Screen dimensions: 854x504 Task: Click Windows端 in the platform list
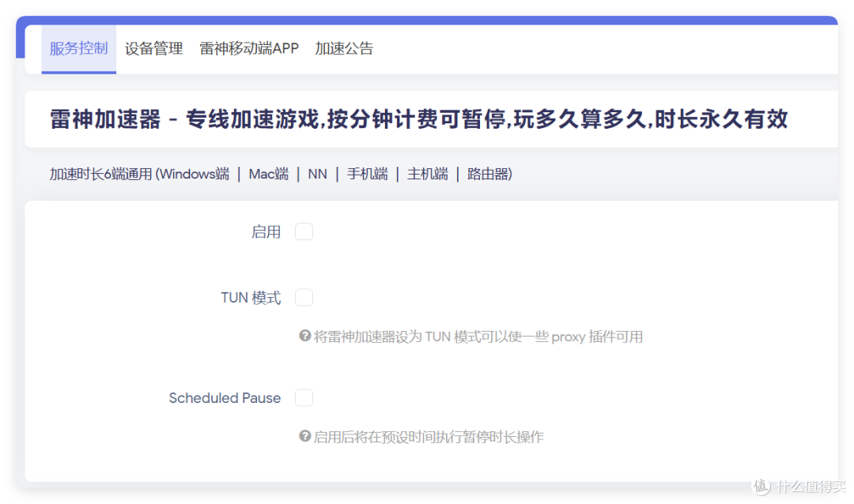point(195,174)
